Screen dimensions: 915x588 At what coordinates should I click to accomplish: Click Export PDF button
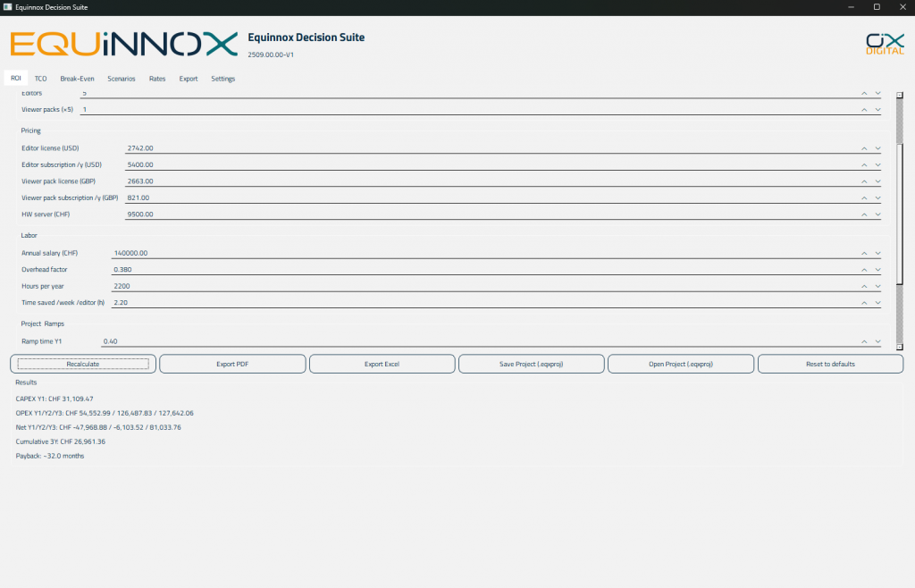point(232,365)
